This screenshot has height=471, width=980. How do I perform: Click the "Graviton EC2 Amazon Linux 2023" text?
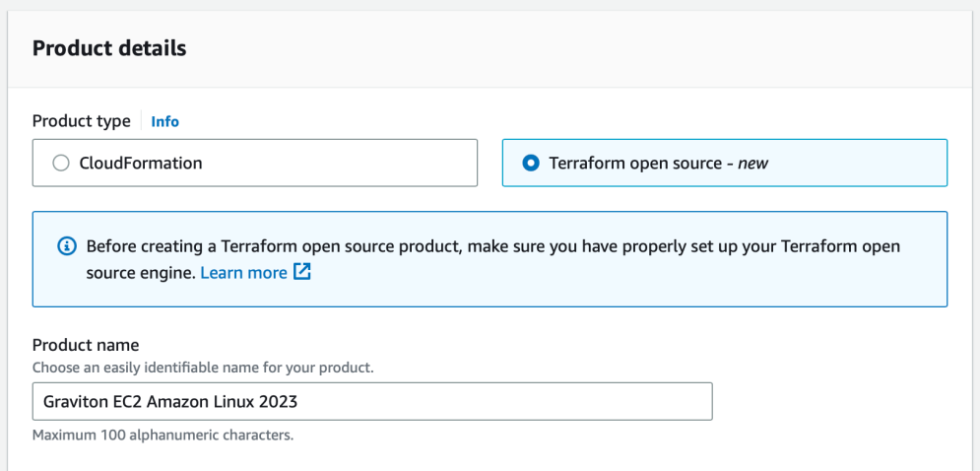click(170, 402)
